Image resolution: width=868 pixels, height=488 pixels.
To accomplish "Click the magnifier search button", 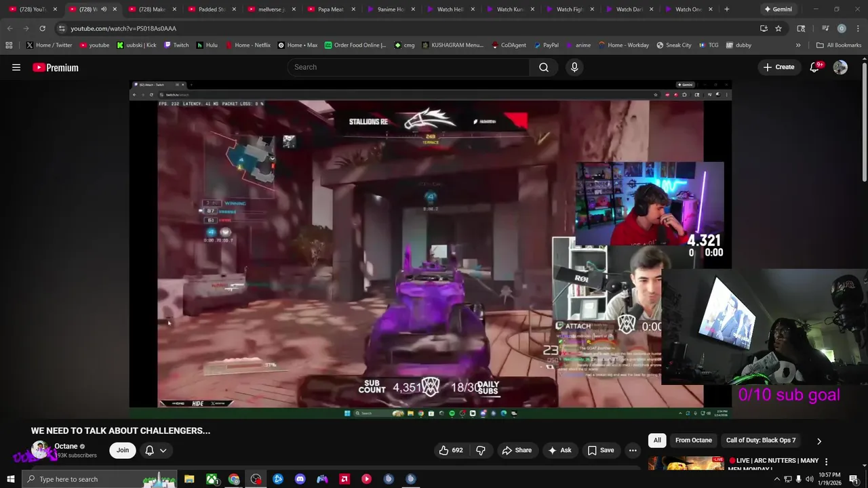I will [544, 67].
